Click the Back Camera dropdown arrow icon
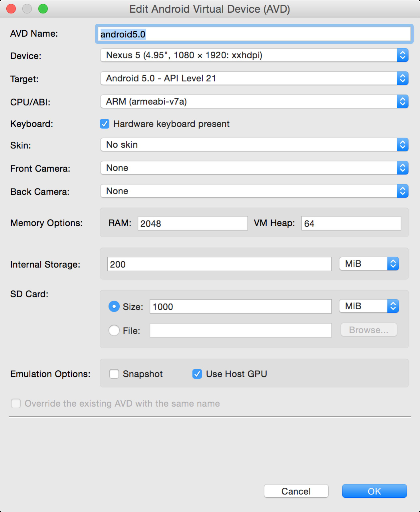This screenshot has height=512, width=420. click(402, 191)
